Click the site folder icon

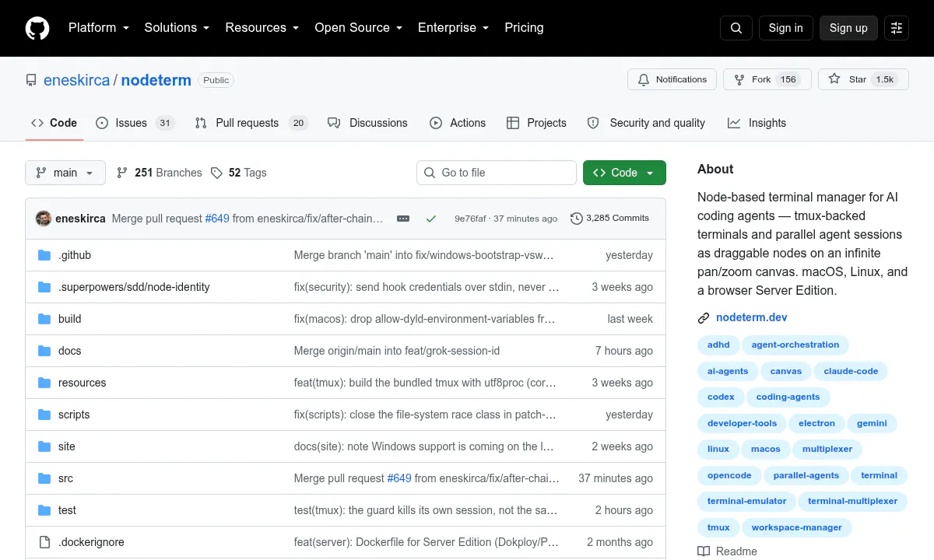coord(44,446)
